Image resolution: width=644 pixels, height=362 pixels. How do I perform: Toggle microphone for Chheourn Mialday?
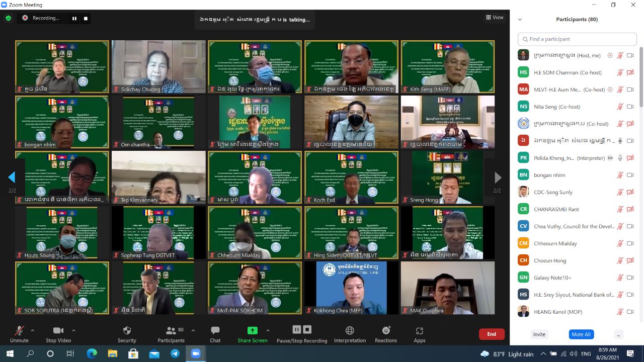(620, 243)
